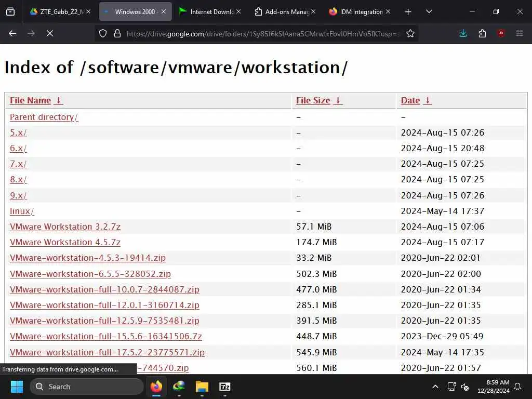The image size is (532, 399).
Task: Reverse sort arrow beside File Size
Action: click(338, 100)
